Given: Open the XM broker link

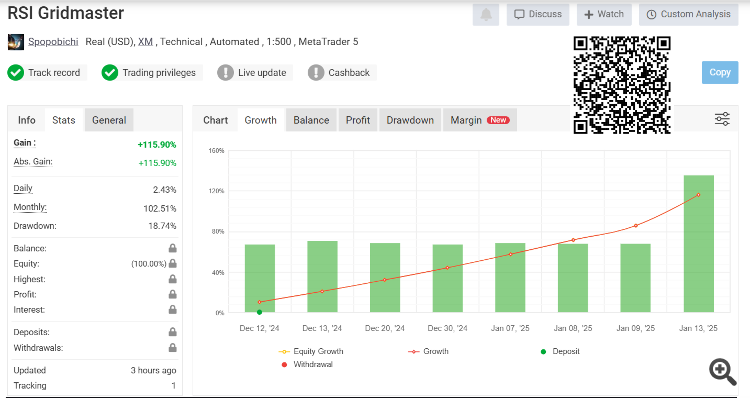Looking at the screenshot, I should pyautogui.click(x=145, y=42).
